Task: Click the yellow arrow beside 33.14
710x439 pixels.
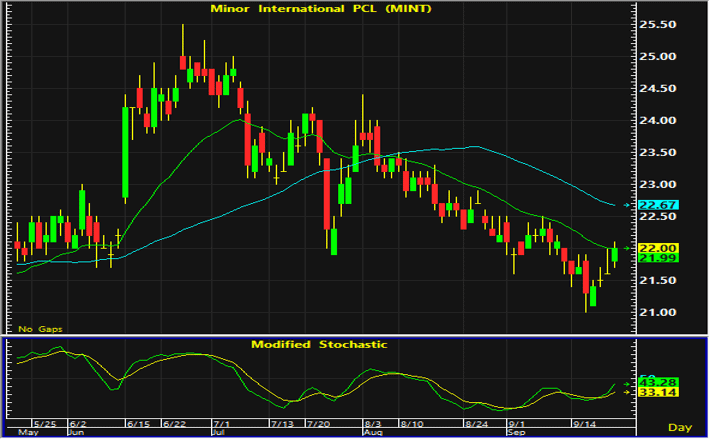Action: point(627,392)
